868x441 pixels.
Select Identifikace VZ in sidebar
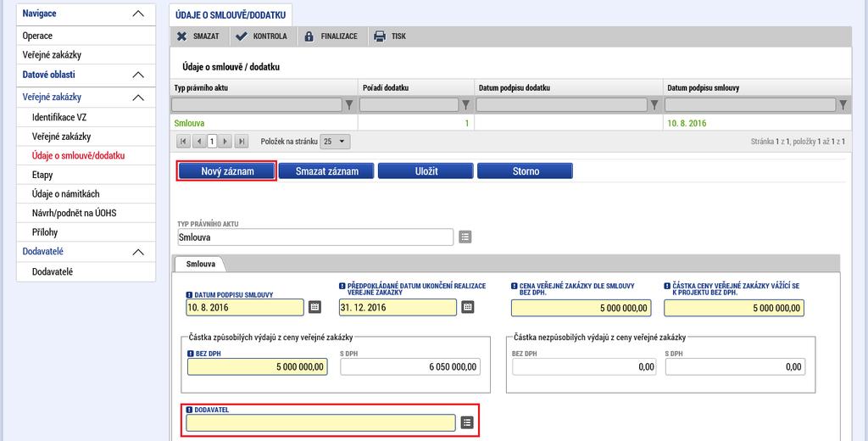pyautogui.click(x=86, y=117)
